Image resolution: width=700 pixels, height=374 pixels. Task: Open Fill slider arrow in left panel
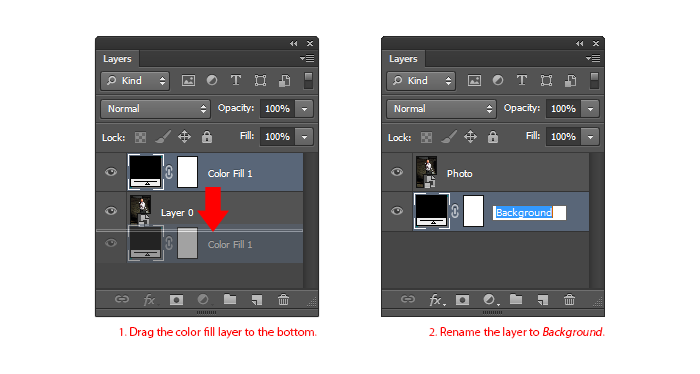click(304, 137)
